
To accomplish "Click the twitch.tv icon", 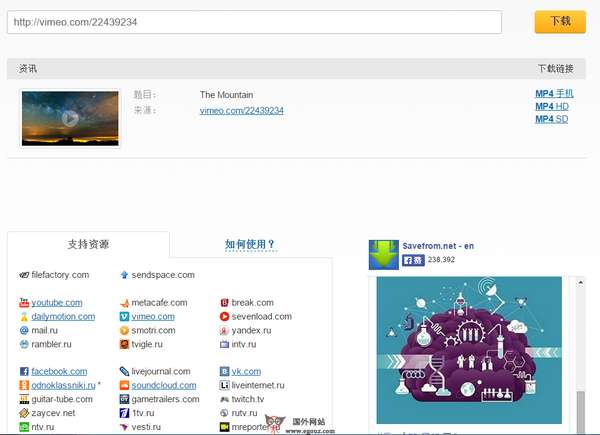I will (224, 399).
